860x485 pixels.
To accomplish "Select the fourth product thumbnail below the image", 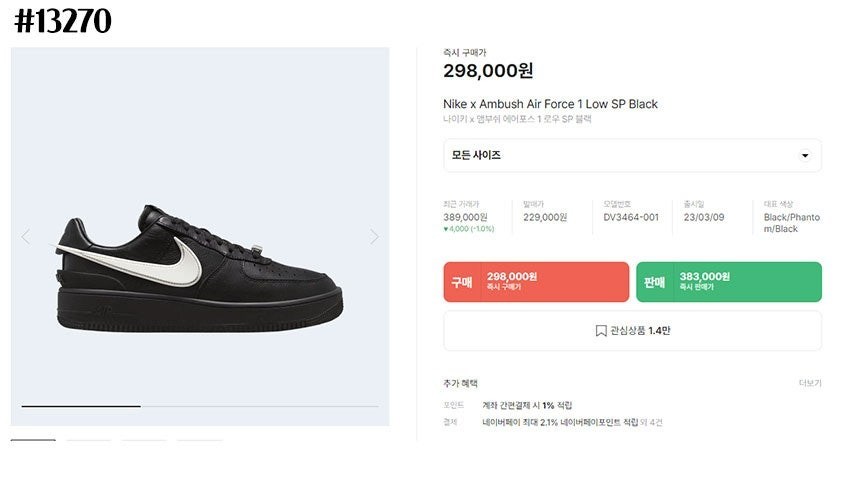I will point(198,440).
